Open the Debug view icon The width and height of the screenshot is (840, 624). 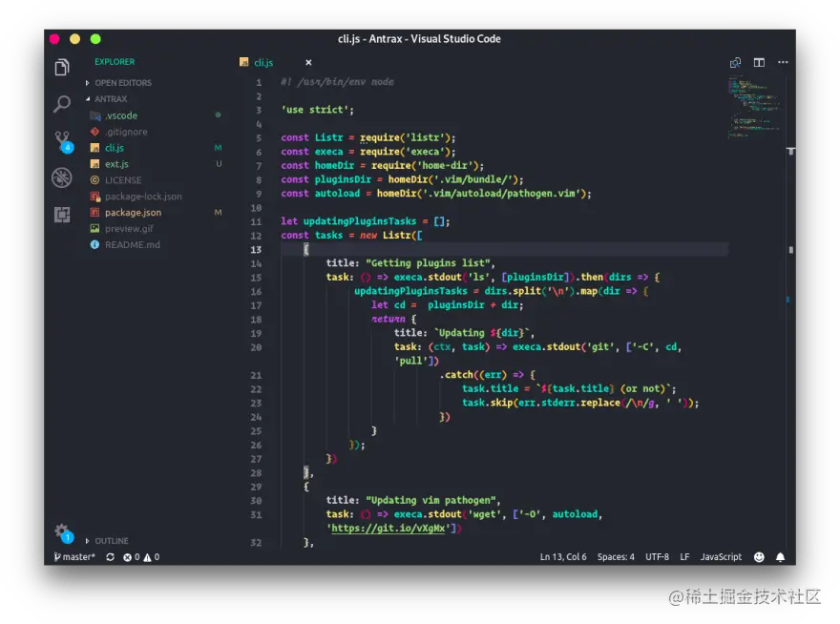[62, 177]
